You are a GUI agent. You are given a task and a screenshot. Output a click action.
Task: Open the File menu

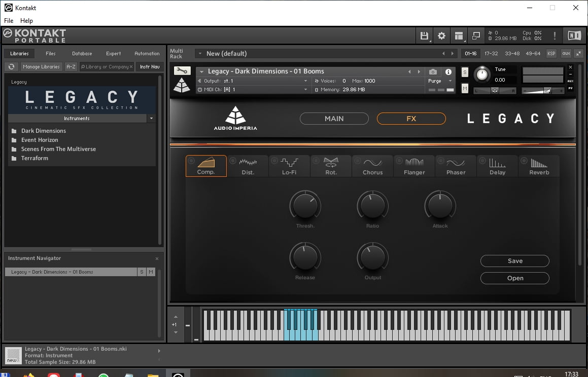pos(8,21)
